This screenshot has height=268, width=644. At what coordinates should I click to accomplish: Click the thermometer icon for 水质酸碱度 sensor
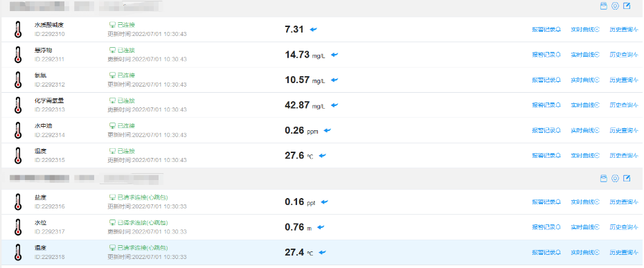(18, 30)
